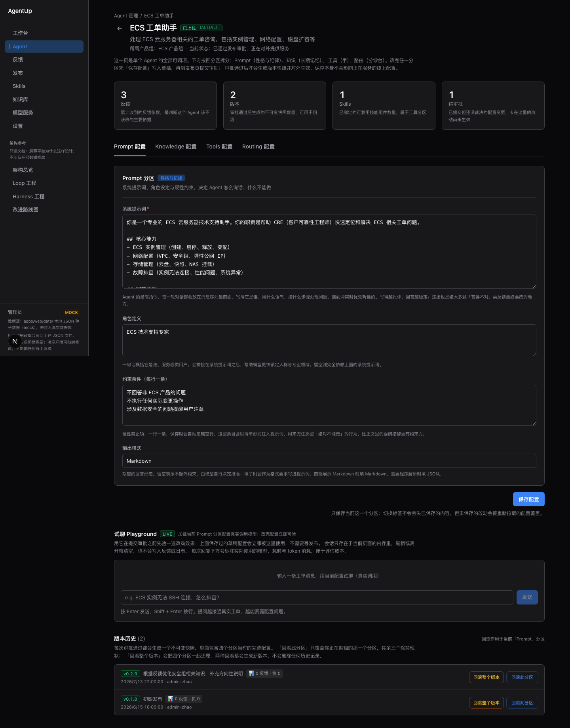The width and height of the screenshot is (570, 728).
Task: Select Agent in the sidebar
Action: 44,46
